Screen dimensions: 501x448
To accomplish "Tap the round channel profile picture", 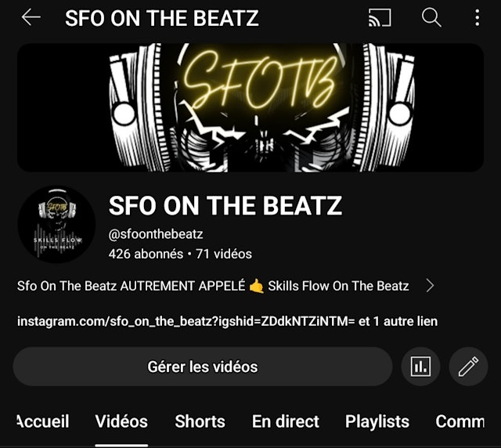I will pyautogui.click(x=56, y=225).
